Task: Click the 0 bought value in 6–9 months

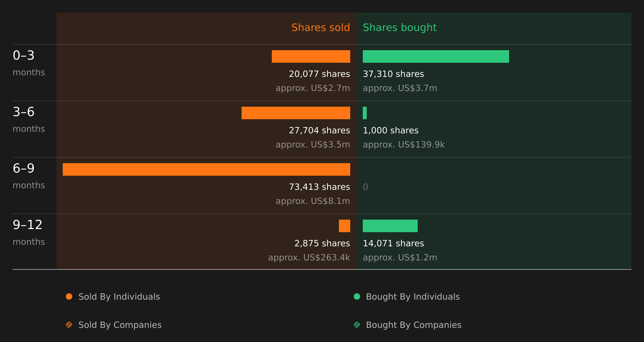Action: pyautogui.click(x=366, y=187)
